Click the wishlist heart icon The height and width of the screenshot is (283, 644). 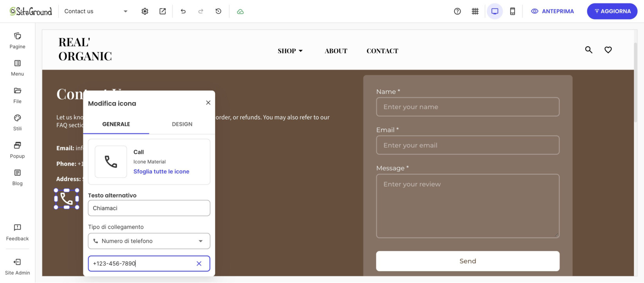coord(608,50)
